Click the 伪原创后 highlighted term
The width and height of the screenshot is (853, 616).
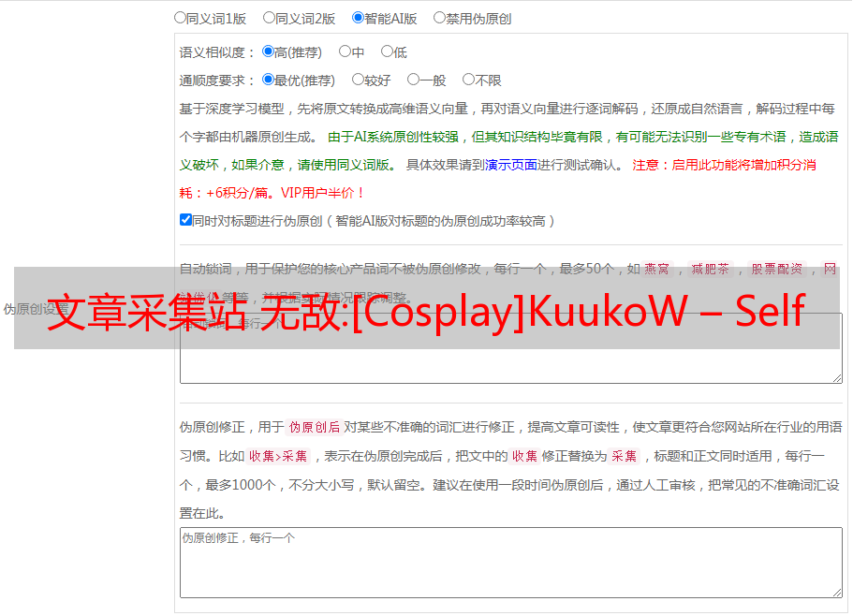pyautogui.click(x=314, y=428)
